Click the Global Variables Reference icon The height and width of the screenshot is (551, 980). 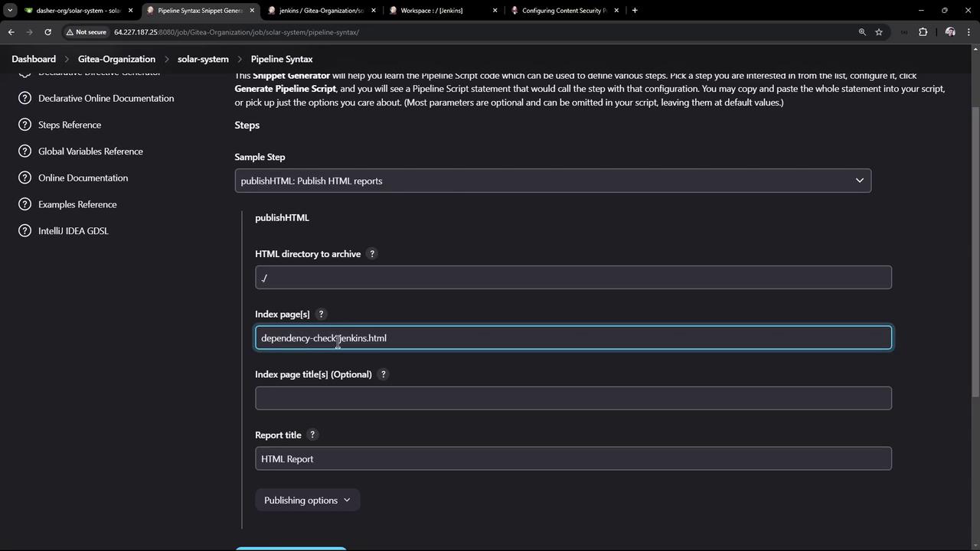pos(24,152)
